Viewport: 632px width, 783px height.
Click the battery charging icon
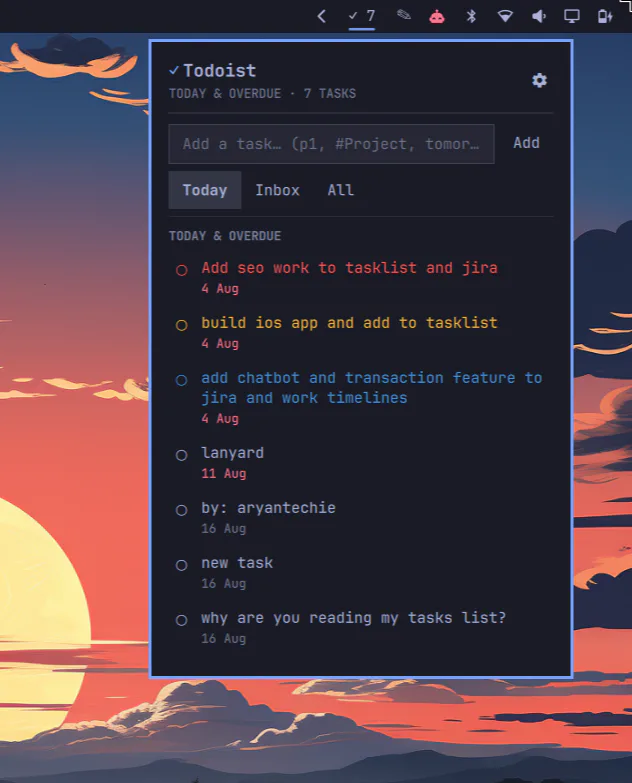605,16
